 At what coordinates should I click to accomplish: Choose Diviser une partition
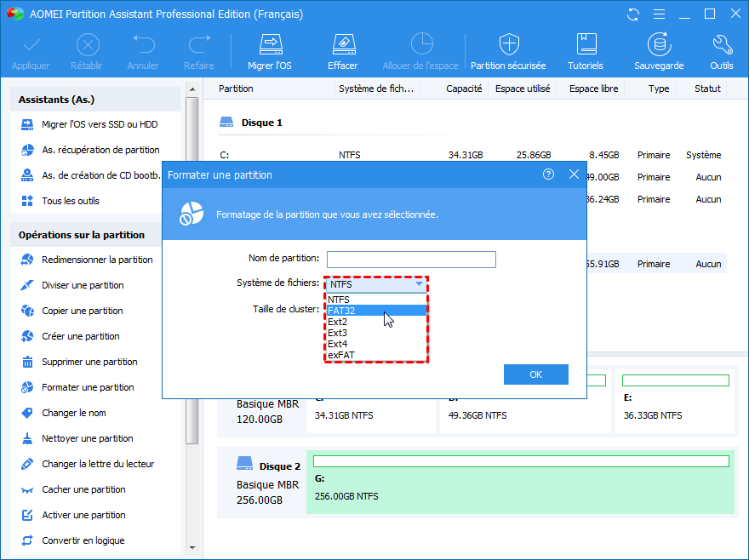click(x=72, y=285)
